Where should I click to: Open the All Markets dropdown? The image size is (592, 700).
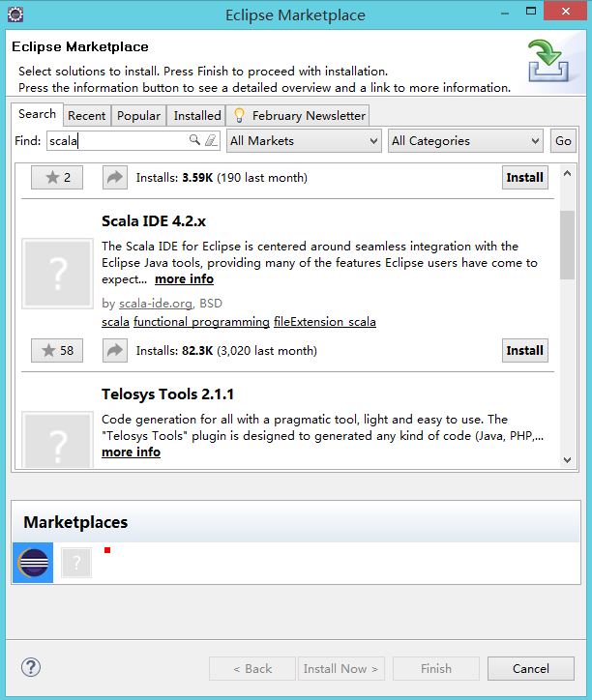(304, 141)
